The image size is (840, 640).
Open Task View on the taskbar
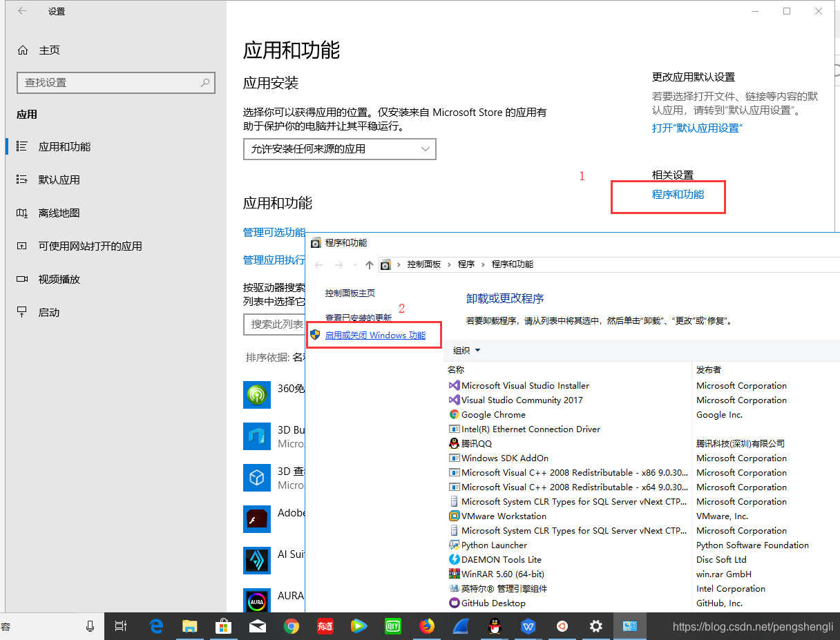click(x=121, y=626)
